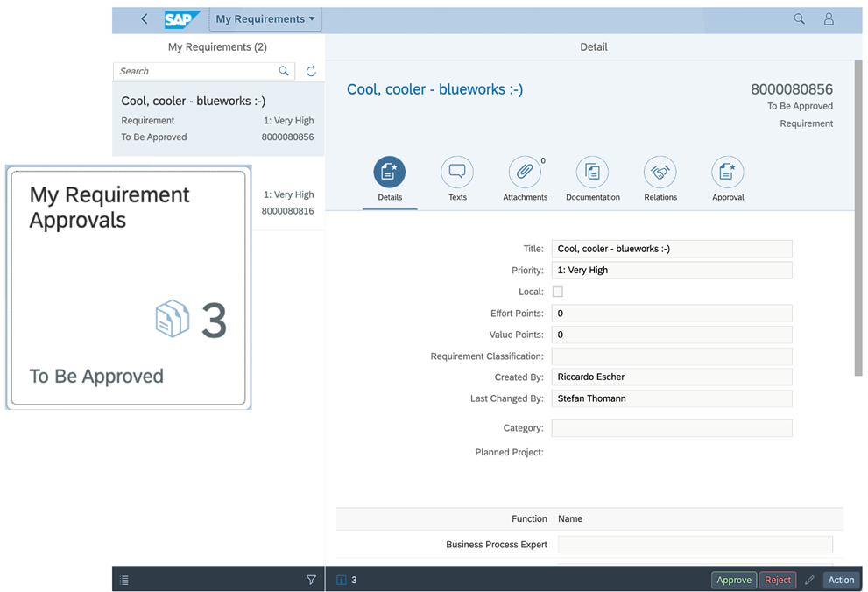Open the list sort icon in footer
Image resolution: width=868 pixels, height=592 pixels.
pyautogui.click(x=124, y=580)
